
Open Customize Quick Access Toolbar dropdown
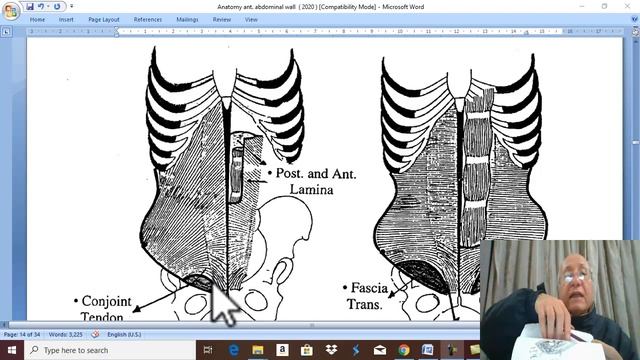click(71, 7)
